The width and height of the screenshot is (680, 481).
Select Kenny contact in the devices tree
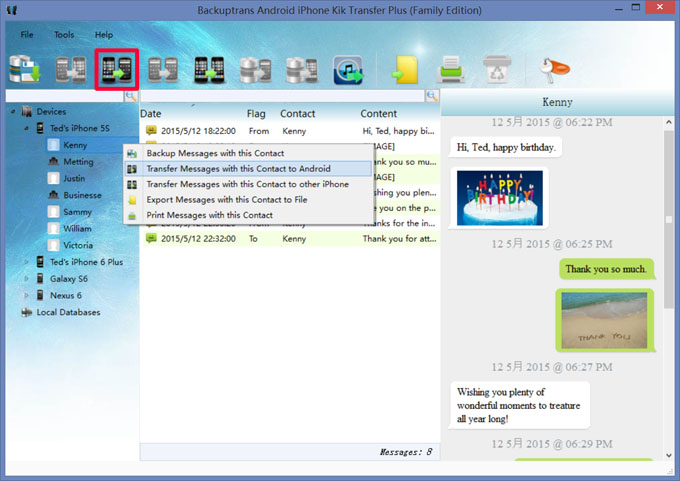tap(75, 145)
